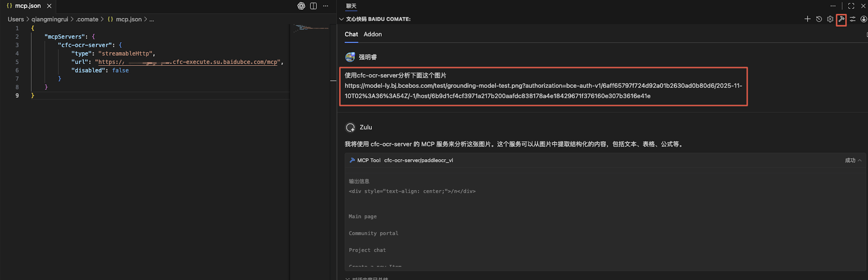The image size is (868, 280).
Task: Open the .comate breadcrumb folder
Action: (87, 20)
